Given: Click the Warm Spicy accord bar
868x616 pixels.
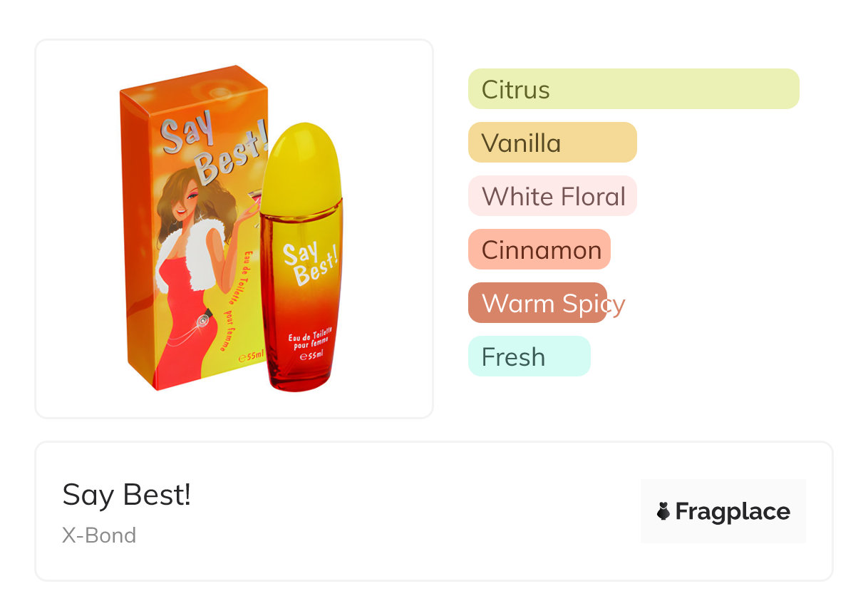Looking at the screenshot, I should click(537, 303).
